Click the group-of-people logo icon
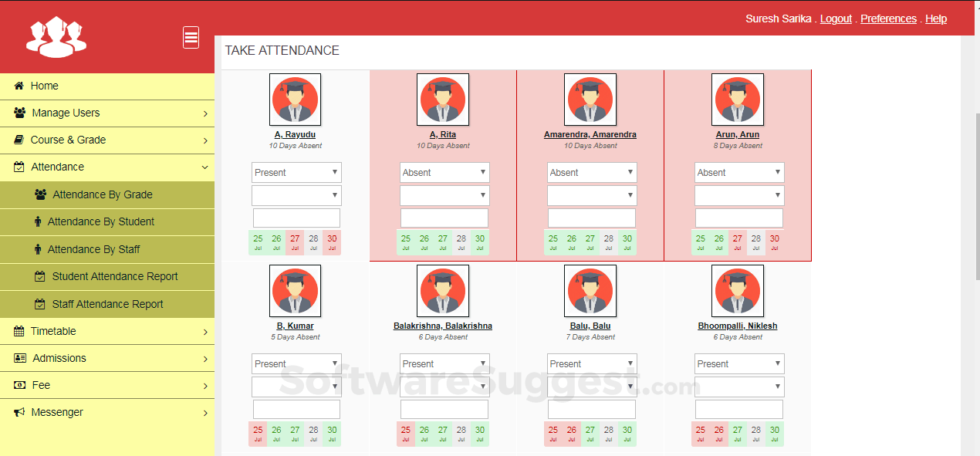Screen dimensions: 980x456 point(56,36)
